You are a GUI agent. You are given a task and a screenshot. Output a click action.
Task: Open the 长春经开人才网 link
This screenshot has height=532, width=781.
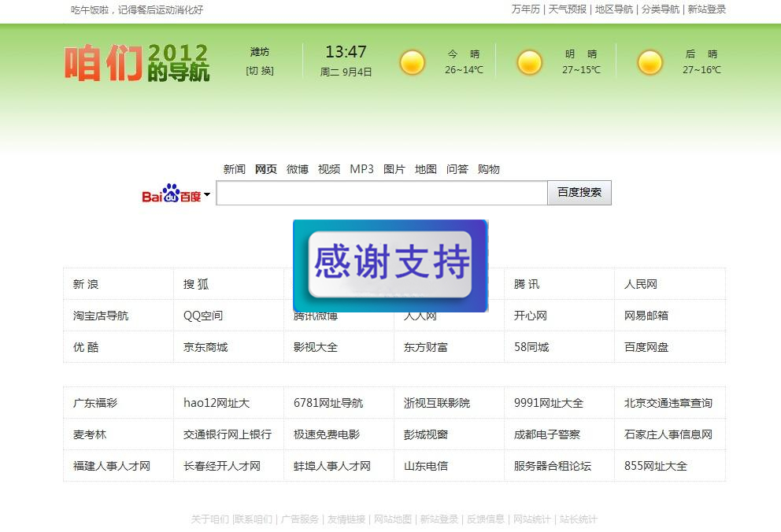click(222, 466)
